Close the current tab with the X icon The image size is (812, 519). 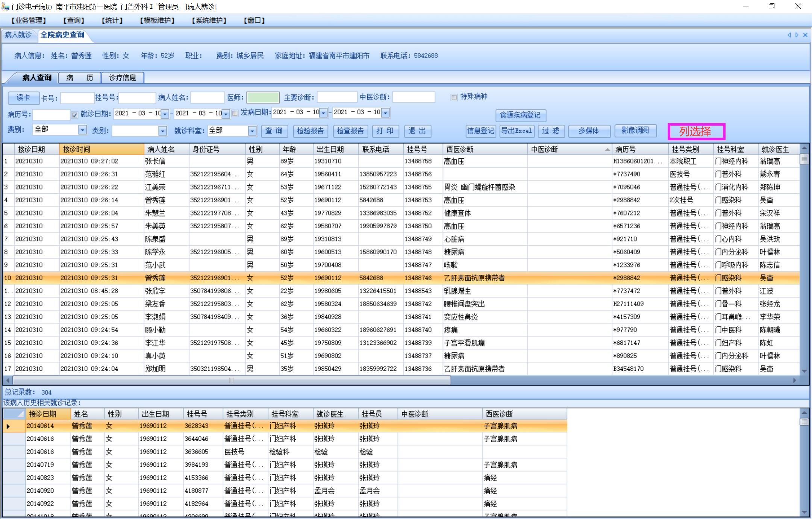(x=805, y=35)
